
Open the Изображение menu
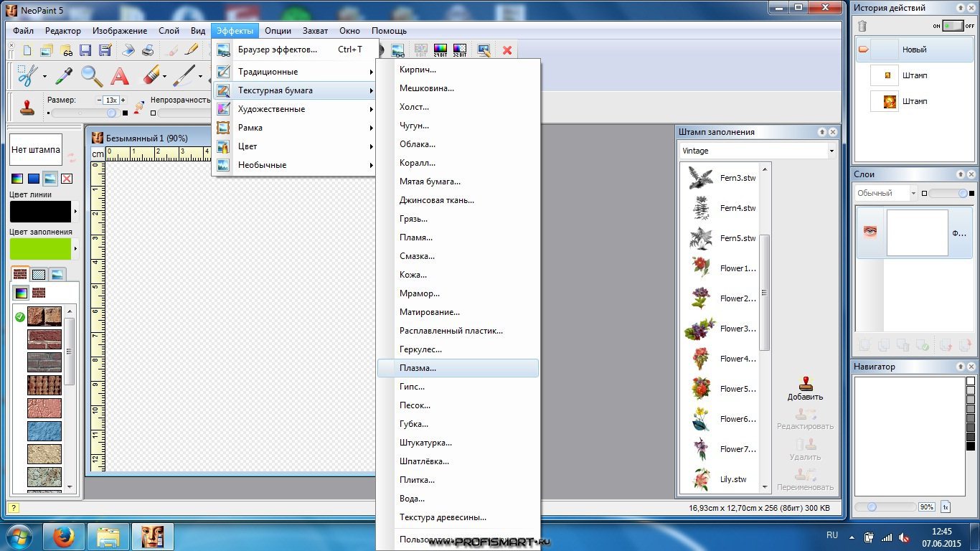120,31
